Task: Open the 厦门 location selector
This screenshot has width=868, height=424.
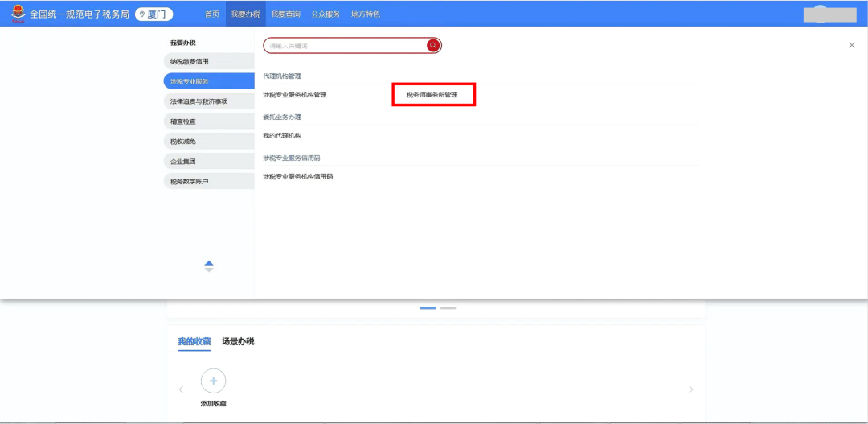Action: click(x=154, y=14)
